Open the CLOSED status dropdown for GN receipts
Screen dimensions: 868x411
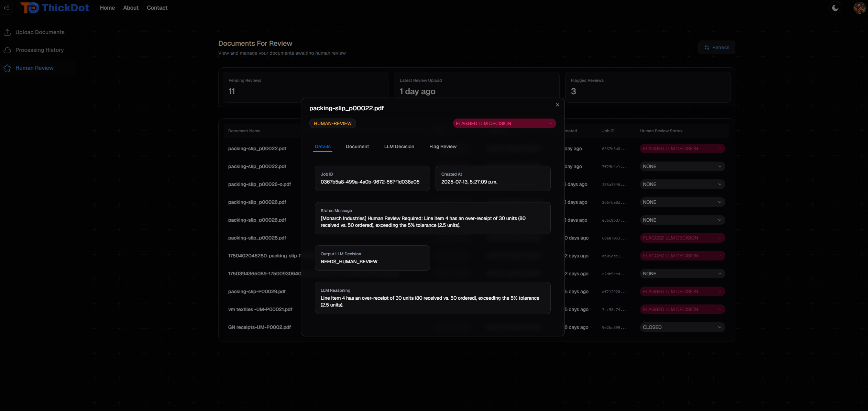point(682,327)
